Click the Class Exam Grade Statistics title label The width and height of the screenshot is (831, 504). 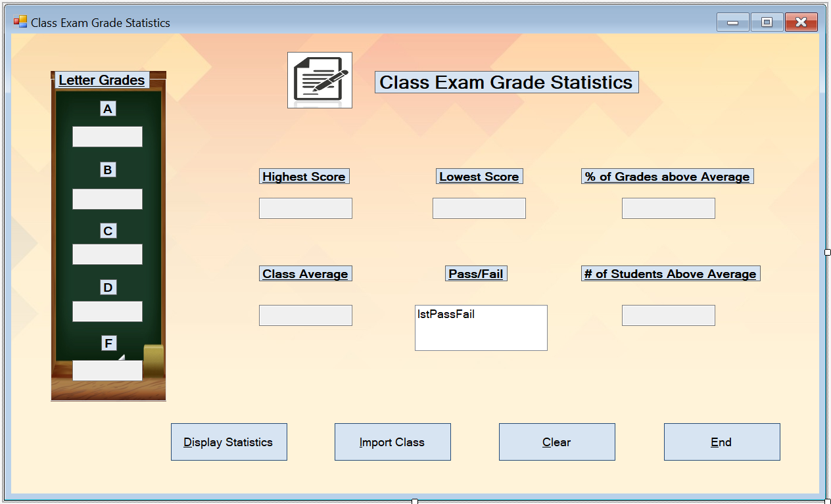[506, 81]
